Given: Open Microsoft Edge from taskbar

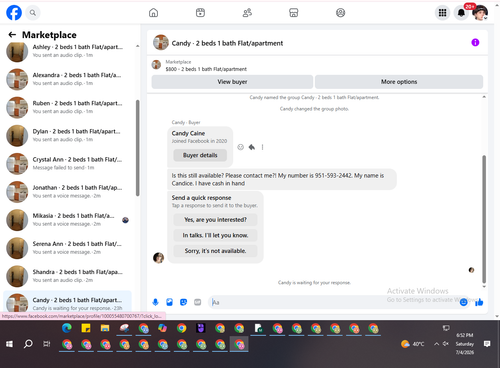Looking at the screenshot, I should pyautogui.click(x=67, y=328).
